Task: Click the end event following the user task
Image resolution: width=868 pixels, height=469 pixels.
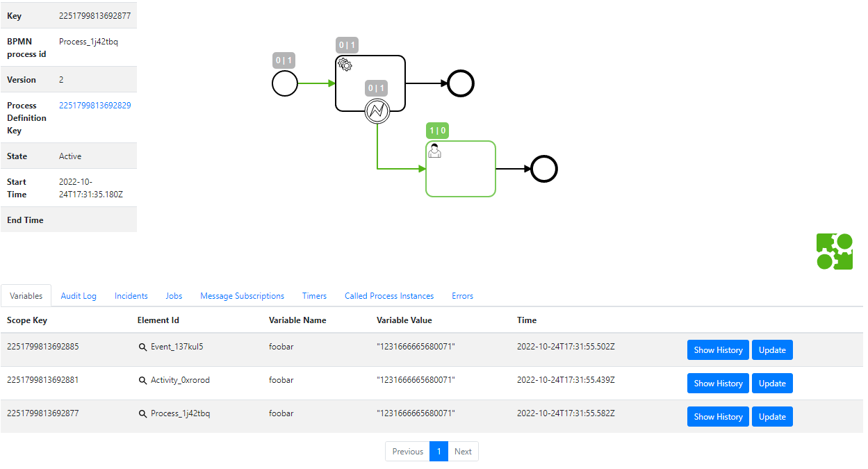Action: click(x=543, y=168)
